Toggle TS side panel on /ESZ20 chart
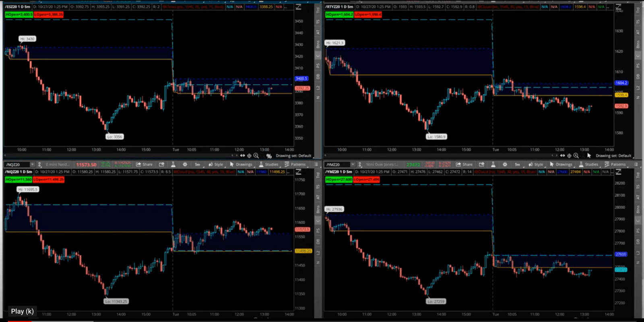Image resolution: width=644 pixels, height=322 pixels. pos(318,22)
